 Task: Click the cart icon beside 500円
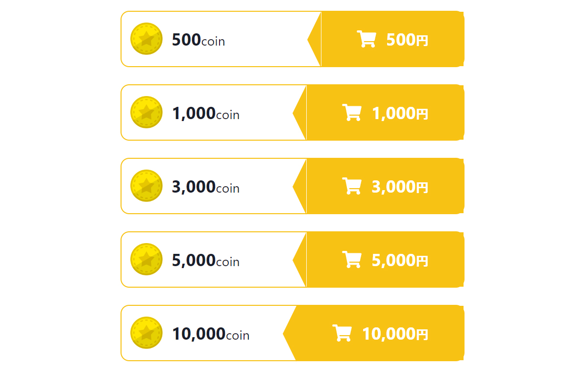pos(366,39)
